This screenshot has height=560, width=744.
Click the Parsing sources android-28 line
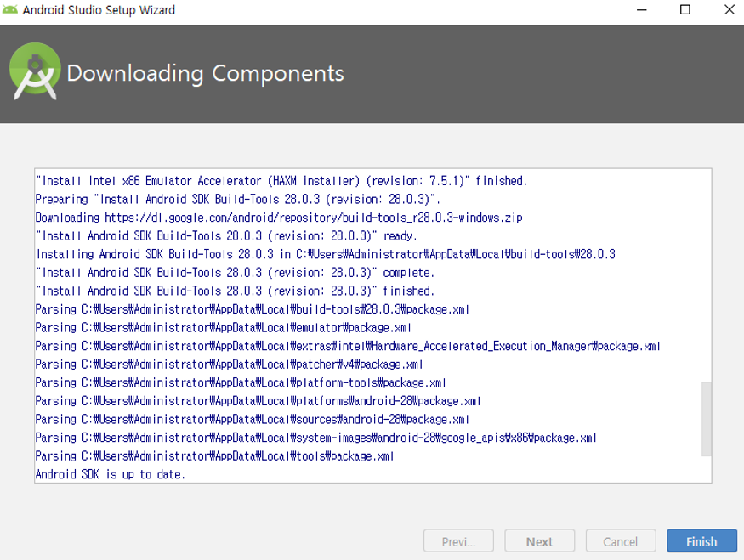[253, 419]
